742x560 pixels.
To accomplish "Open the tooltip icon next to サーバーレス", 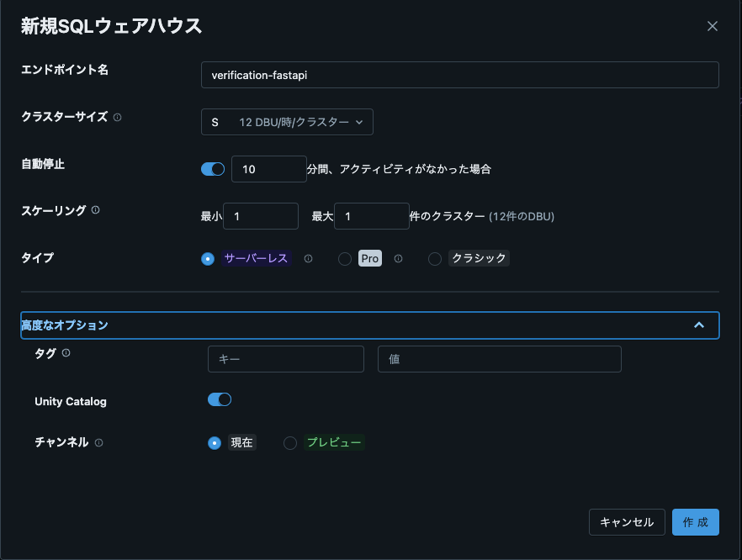I will tap(309, 258).
